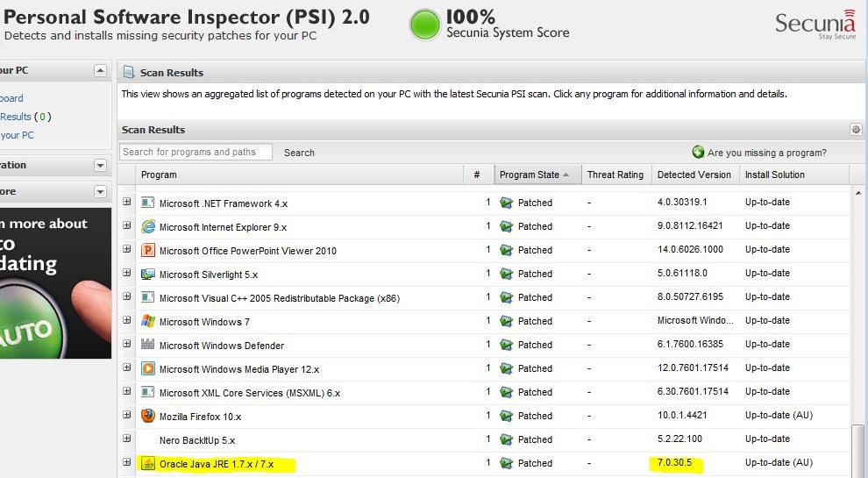Click the Patched state icon for Mozilla Firefox
Image resolution: width=868 pixels, height=478 pixels.
pos(506,416)
